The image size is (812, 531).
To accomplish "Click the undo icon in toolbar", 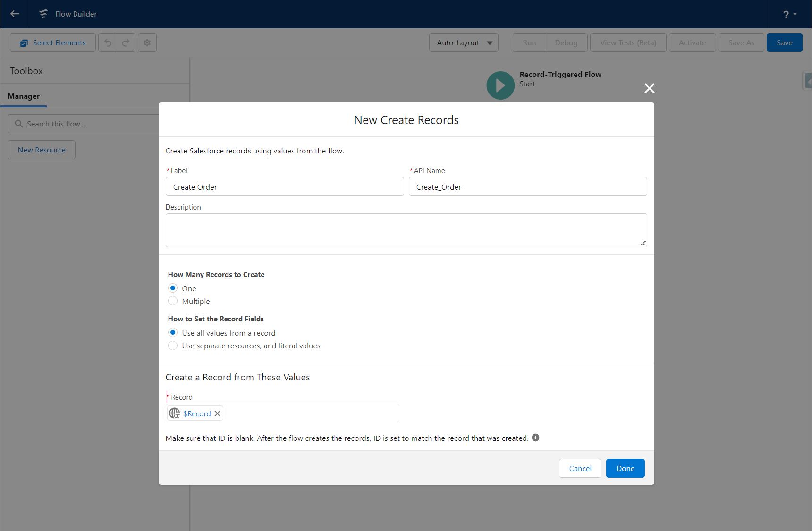I will (108, 42).
